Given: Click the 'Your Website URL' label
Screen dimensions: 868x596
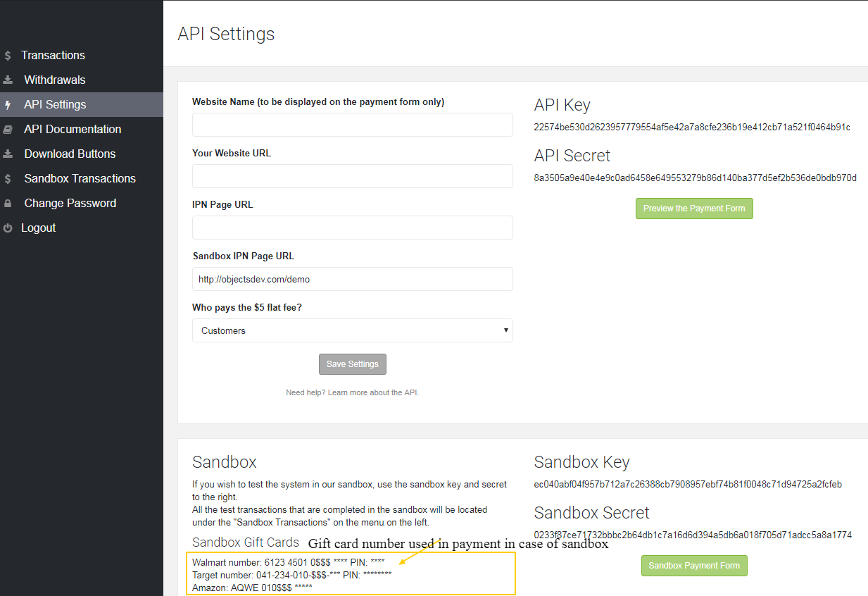Looking at the screenshot, I should (232, 154).
